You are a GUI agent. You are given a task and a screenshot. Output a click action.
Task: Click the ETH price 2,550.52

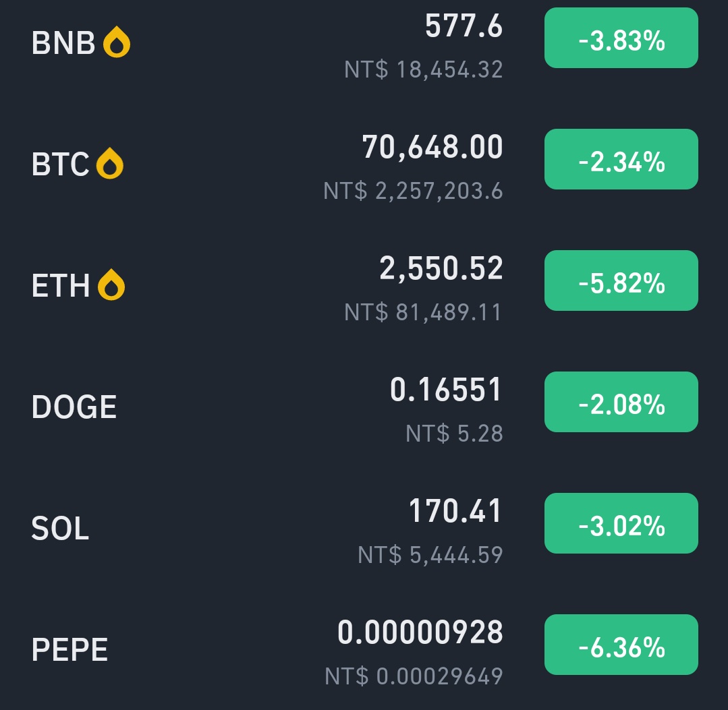pos(441,268)
